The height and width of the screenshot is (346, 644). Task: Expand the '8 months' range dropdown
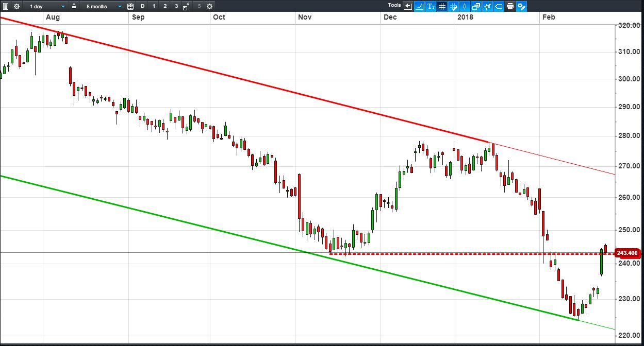(102, 6)
